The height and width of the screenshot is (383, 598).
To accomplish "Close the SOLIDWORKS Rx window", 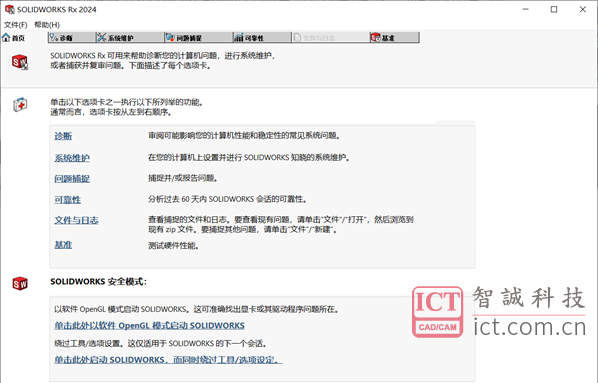I will click(582, 9).
